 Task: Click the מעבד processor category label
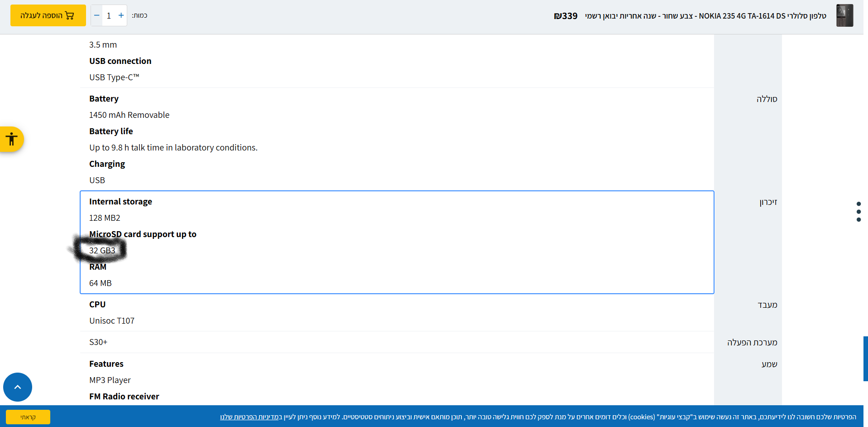click(767, 305)
